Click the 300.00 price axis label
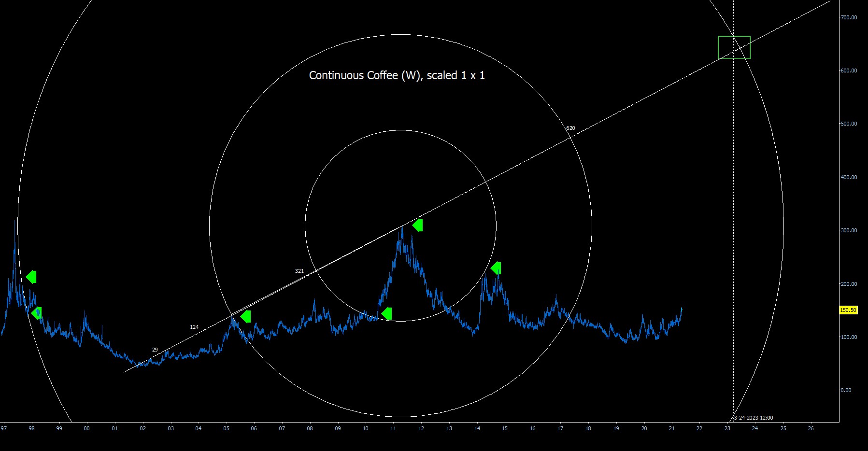Viewport: 868px width, 451px height. tap(849, 230)
